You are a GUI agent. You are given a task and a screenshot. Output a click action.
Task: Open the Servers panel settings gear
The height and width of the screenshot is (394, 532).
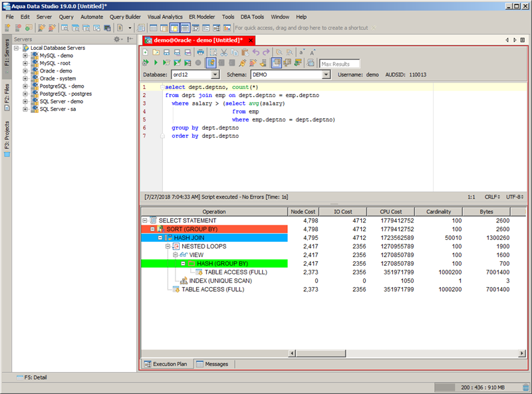(118, 39)
